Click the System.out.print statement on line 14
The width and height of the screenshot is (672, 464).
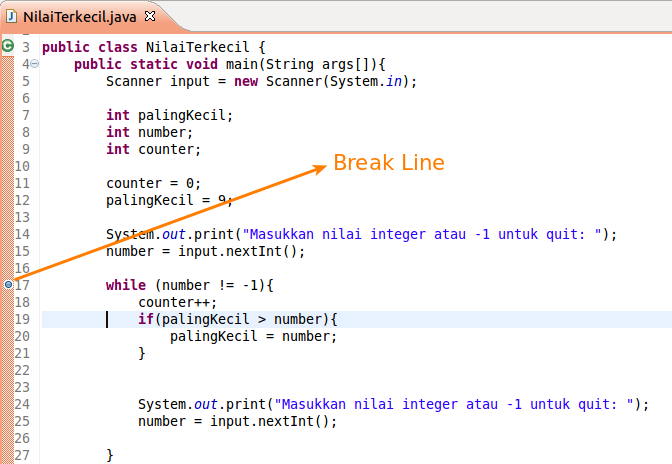361,234
